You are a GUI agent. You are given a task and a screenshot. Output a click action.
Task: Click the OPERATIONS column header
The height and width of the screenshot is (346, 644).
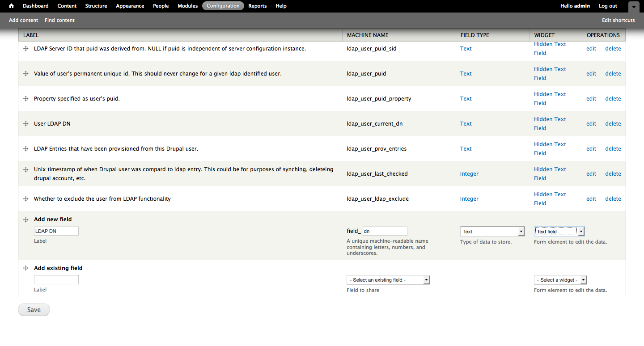[603, 35]
